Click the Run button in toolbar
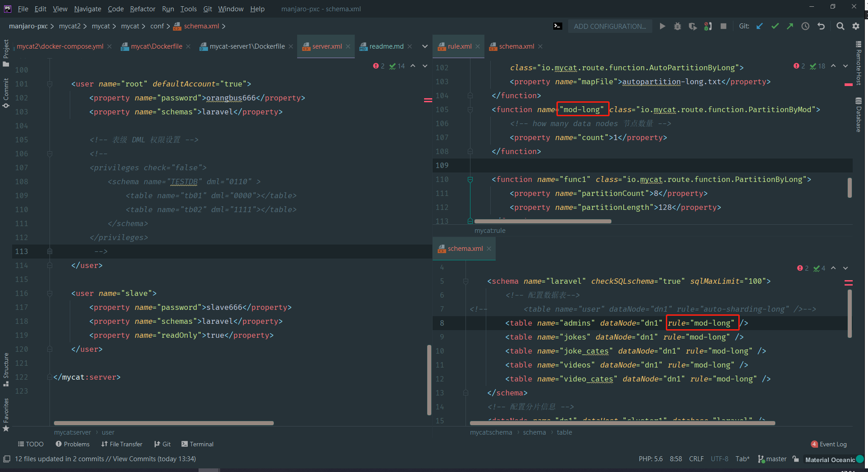 coord(662,26)
